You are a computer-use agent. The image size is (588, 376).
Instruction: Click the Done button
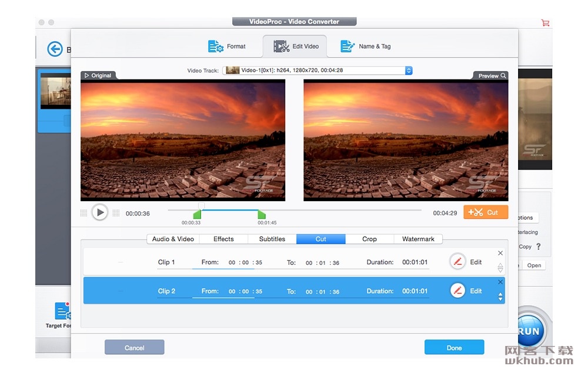tap(454, 348)
